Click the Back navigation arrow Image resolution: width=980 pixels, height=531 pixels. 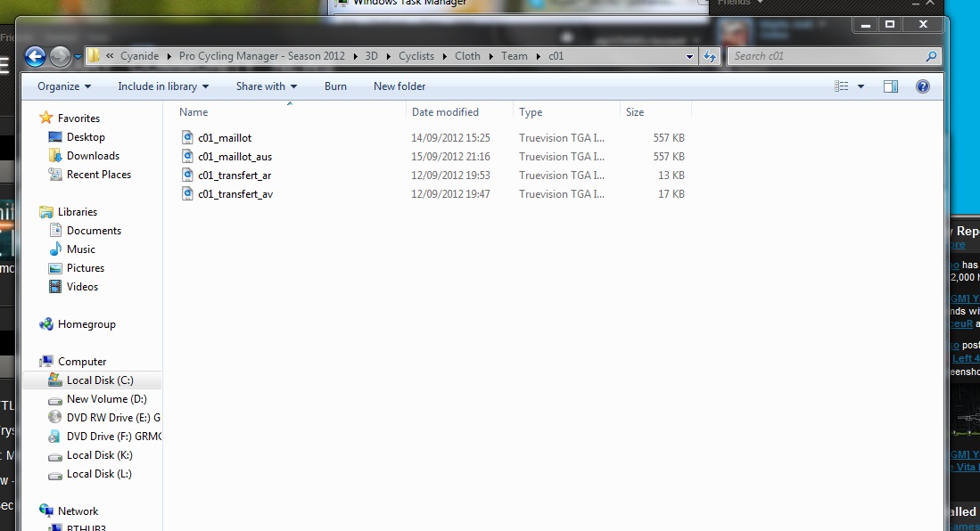35,57
